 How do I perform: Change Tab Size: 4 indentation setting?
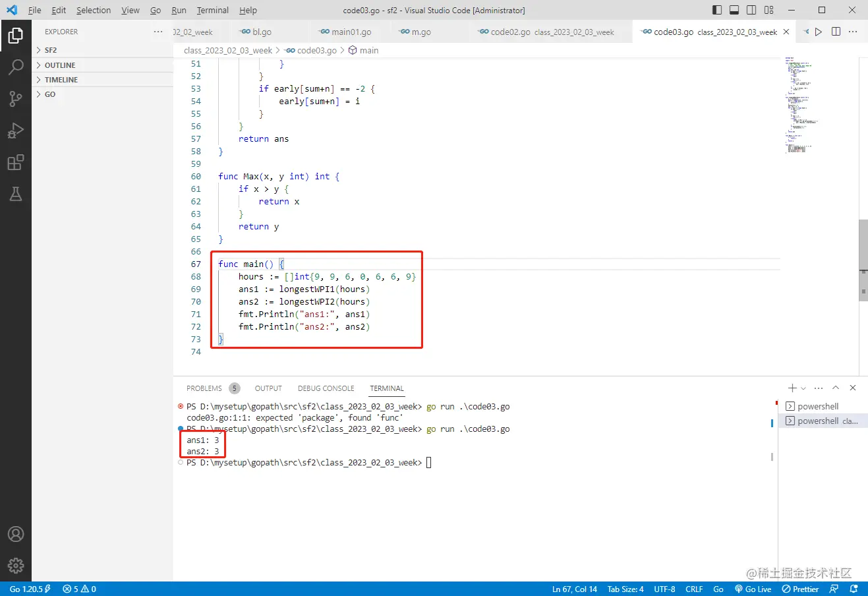[625, 589]
